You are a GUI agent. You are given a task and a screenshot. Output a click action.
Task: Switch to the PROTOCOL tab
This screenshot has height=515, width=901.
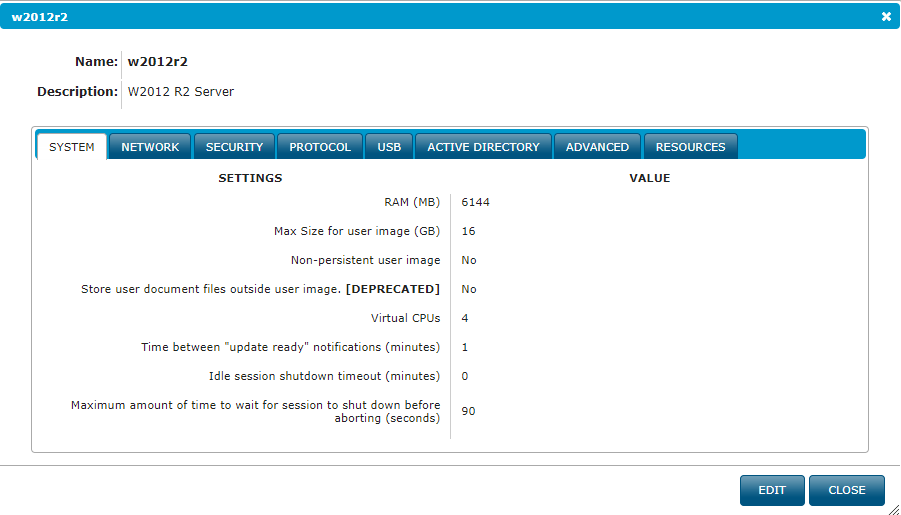320,147
